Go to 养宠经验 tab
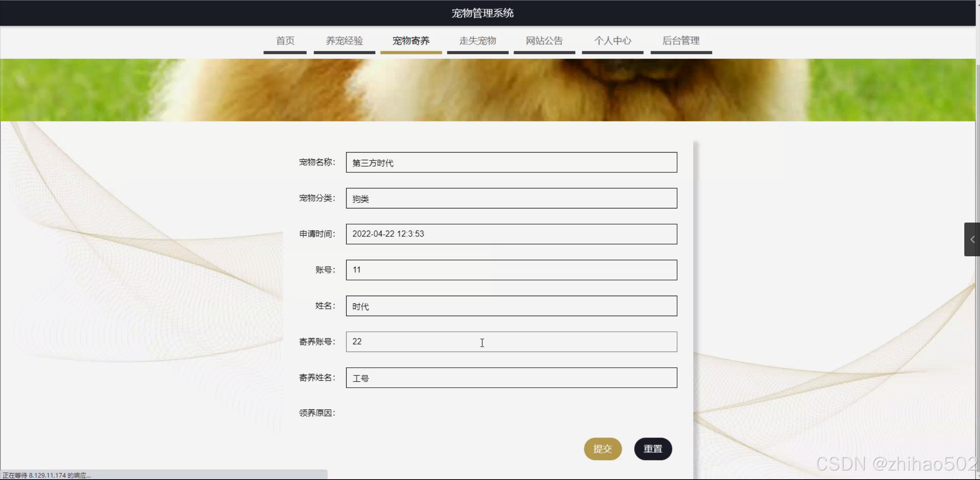This screenshot has height=480, width=980. (344, 41)
